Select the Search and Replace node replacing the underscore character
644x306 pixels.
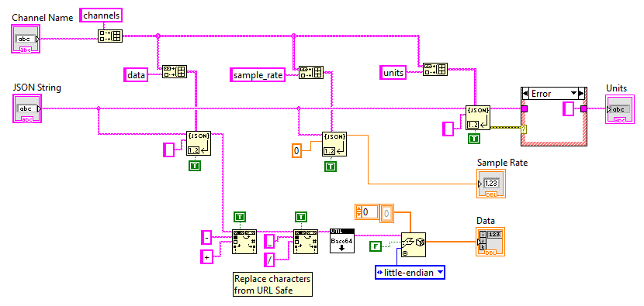[306, 242]
